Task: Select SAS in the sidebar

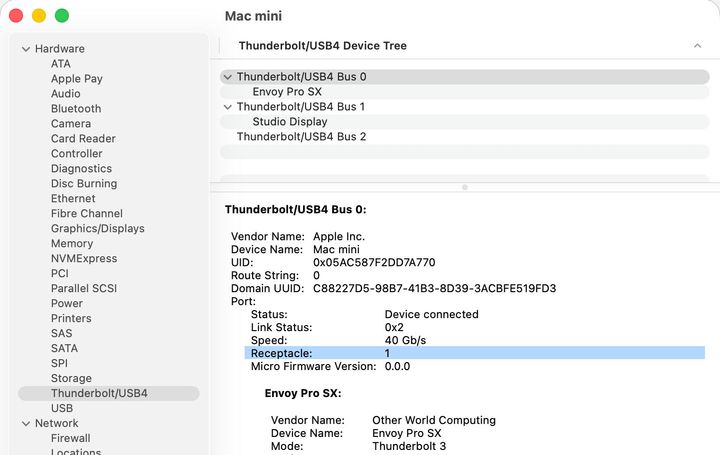Action: pos(62,333)
